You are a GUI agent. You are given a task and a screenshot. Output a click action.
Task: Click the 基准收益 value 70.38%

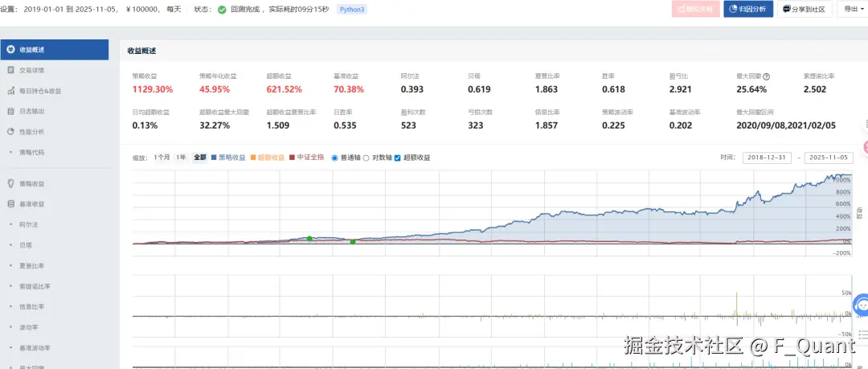click(x=349, y=89)
